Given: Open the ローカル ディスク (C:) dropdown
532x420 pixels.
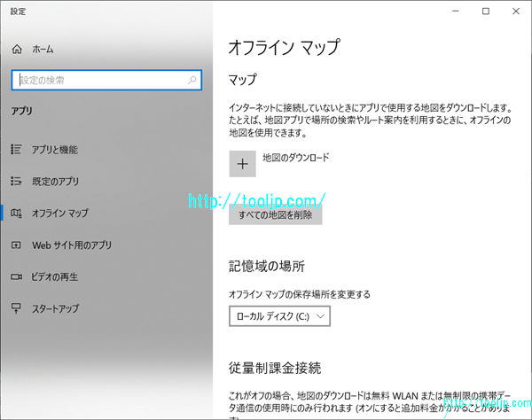Looking at the screenshot, I should click(x=279, y=315).
